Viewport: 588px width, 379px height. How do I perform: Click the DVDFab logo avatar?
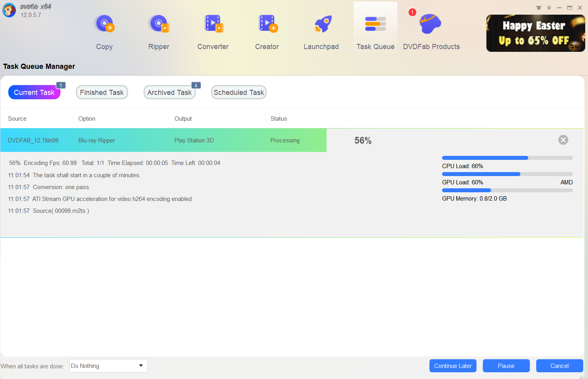pos(9,10)
